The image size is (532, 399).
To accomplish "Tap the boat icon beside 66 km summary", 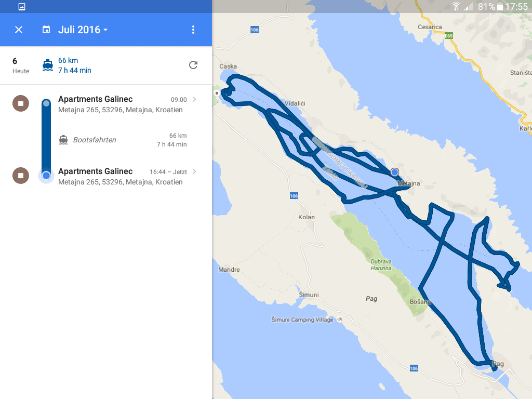I will pos(48,65).
